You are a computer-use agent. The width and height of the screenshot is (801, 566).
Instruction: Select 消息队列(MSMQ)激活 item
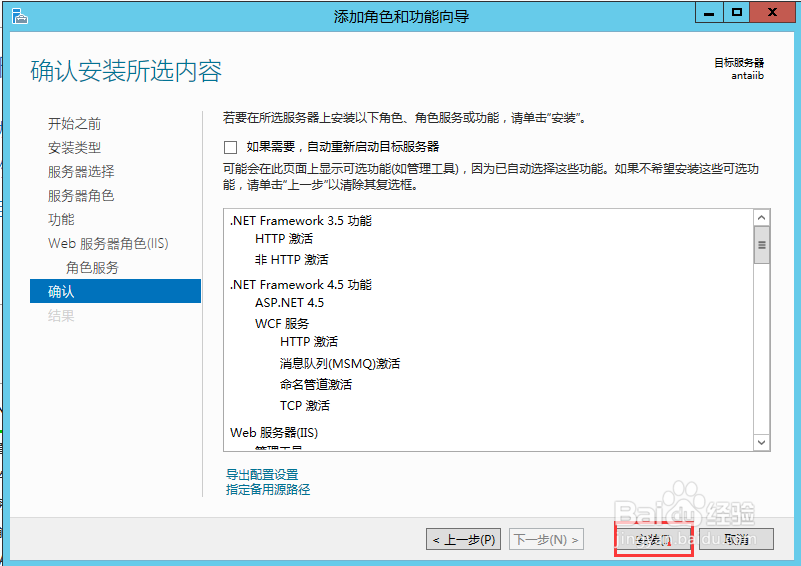tap(340, 364)
